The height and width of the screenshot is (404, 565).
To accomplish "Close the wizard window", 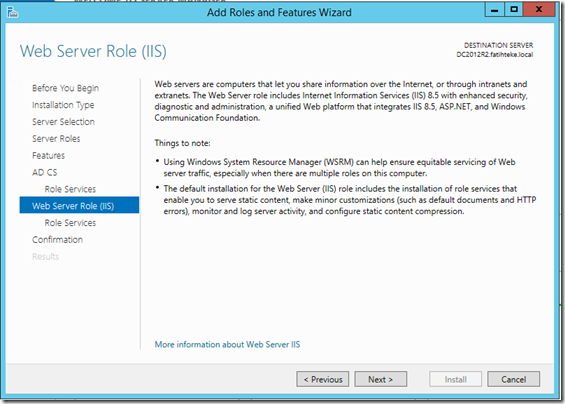I will click(539, 10).
